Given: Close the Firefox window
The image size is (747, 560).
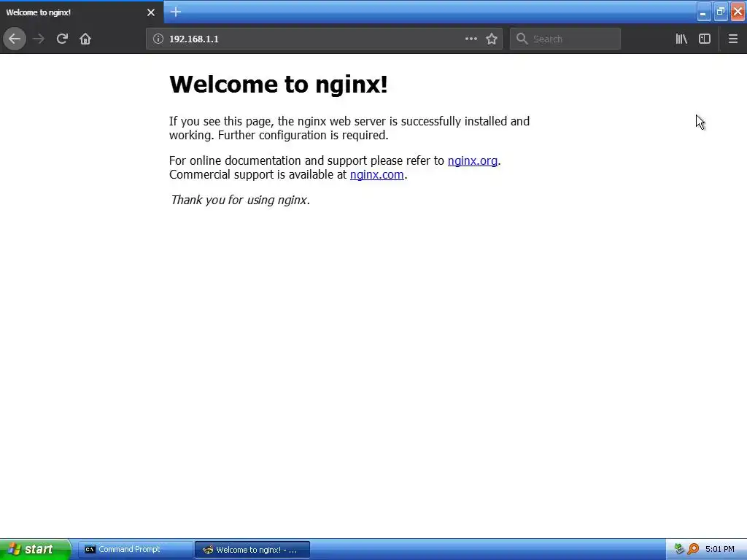Looking at the screenshot, I should pos(738,12).
